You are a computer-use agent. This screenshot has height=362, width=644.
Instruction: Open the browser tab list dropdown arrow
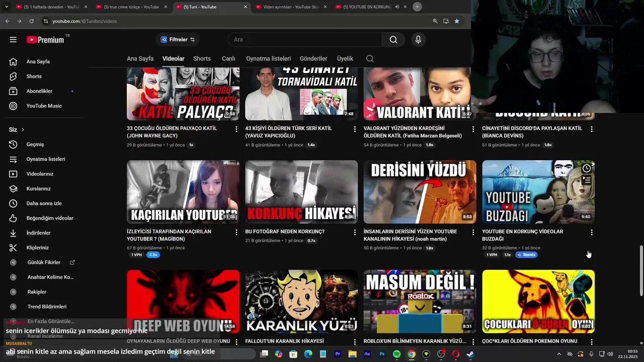coord(7,7)
